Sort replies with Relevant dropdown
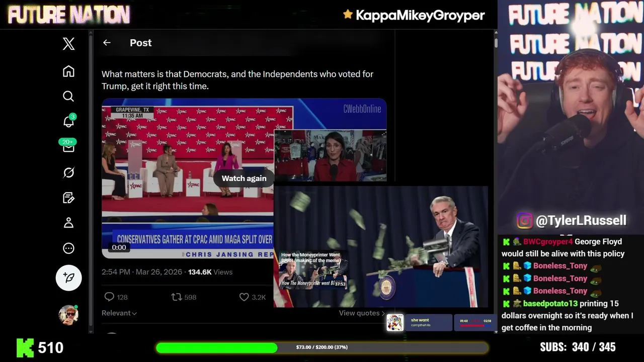Screen dimensions: 644x362 119,313
